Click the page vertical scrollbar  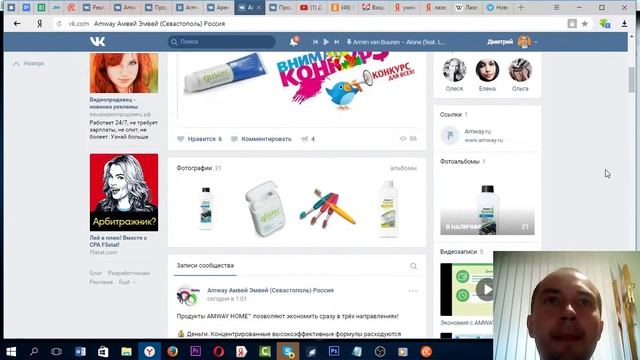(632, 80)
